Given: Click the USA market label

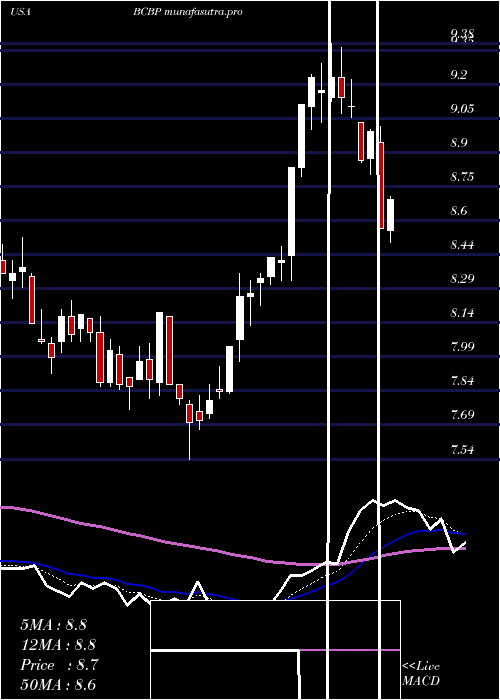Looking at the screenshot, I should (21, 12).
